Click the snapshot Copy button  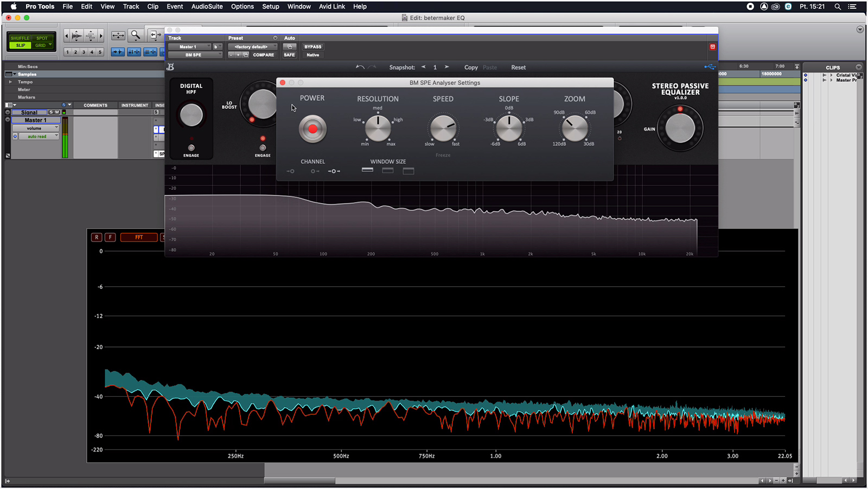[x=471, y=67]
